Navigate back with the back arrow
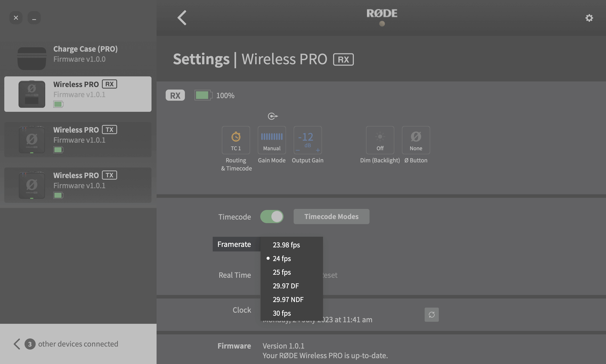606x364 pixels. [x=182, y=18]
